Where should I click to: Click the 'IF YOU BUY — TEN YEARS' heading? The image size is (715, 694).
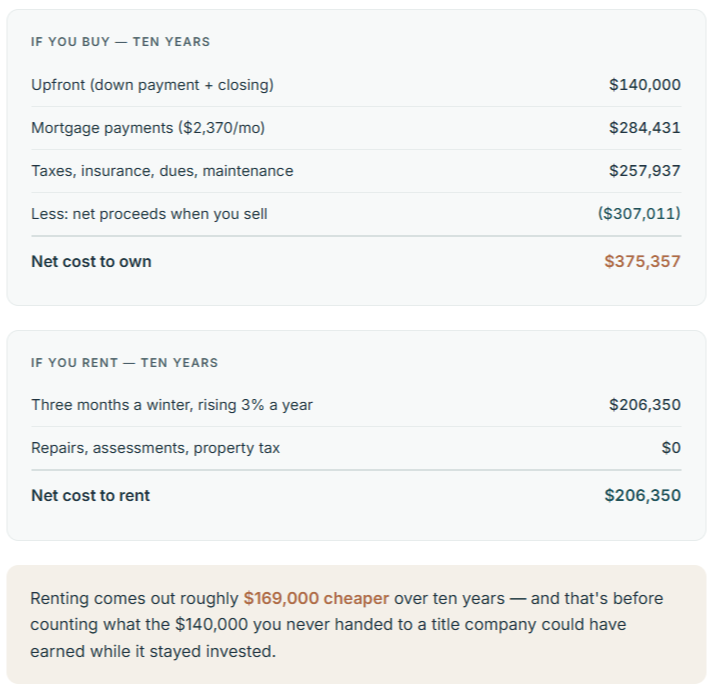point(120,41)
